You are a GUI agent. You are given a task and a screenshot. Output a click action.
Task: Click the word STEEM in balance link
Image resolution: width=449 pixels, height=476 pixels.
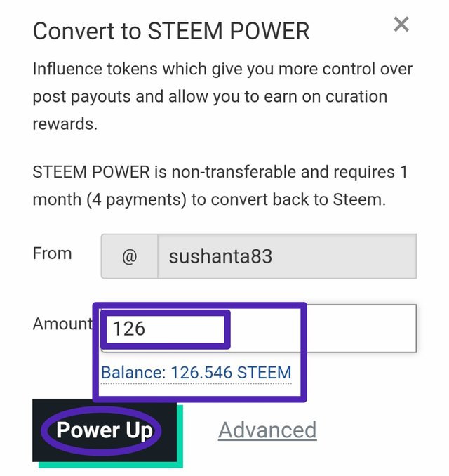pyautogui.click(x=264, y=373)
